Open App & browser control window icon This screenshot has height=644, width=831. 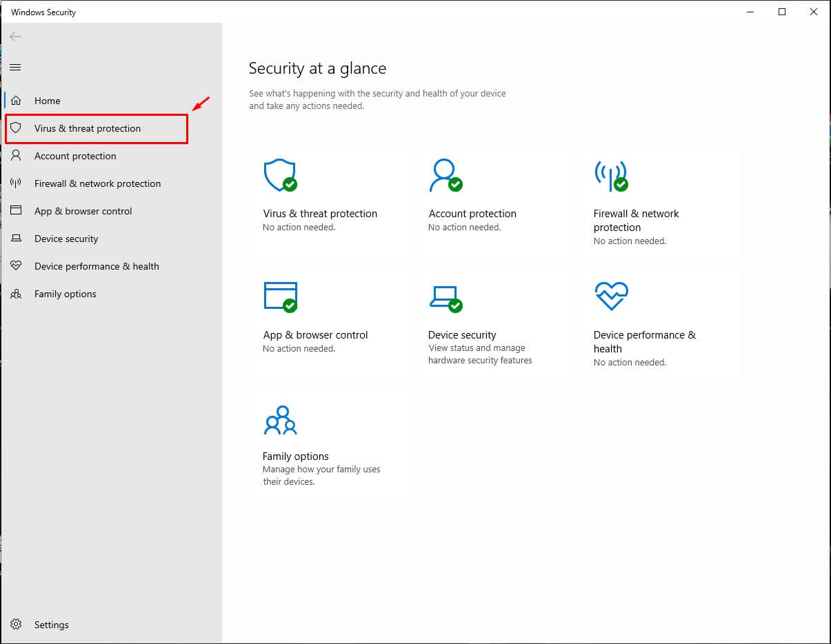tap(280, 296)
